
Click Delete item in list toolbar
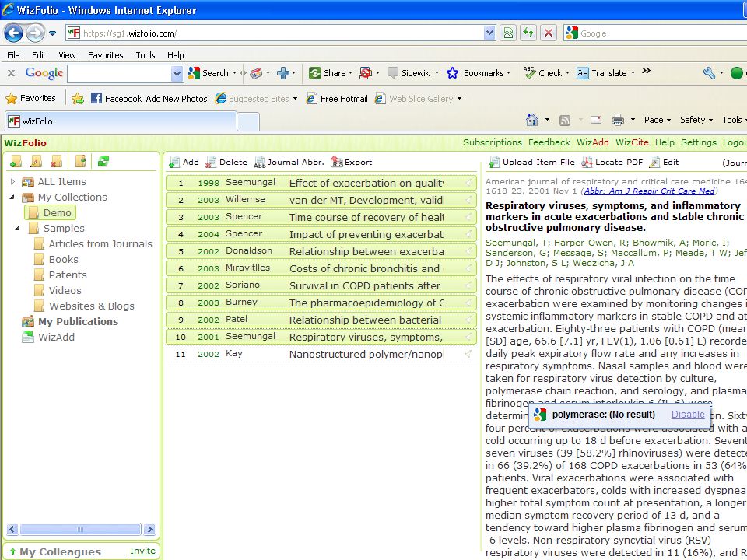pos(226,163)
